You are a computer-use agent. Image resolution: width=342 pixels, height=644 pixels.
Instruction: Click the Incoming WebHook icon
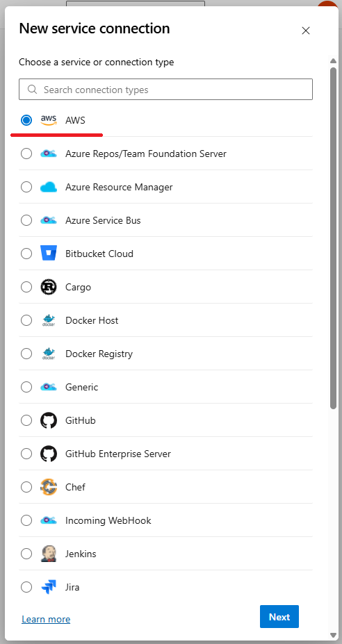point(49,520)
